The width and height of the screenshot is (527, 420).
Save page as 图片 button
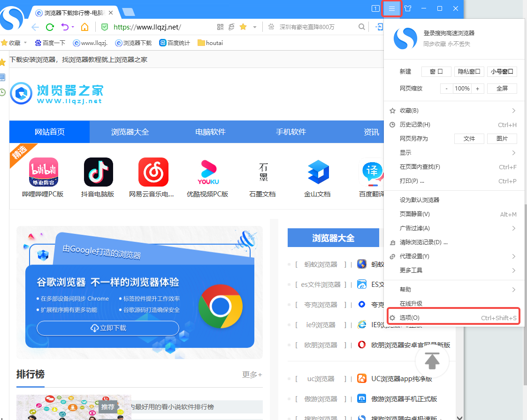[502, 139]
